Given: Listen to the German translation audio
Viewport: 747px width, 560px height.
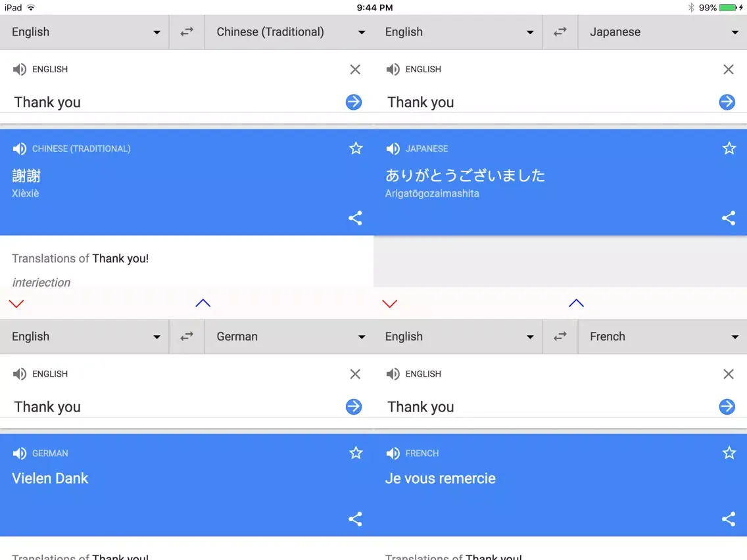Looking at the screenshot, I should (20, 454).
